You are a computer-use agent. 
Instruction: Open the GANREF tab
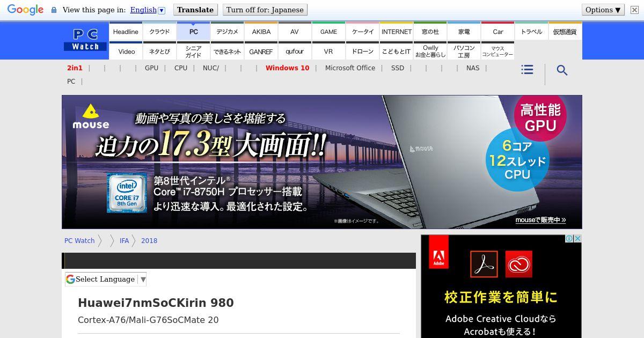point(261,51)
